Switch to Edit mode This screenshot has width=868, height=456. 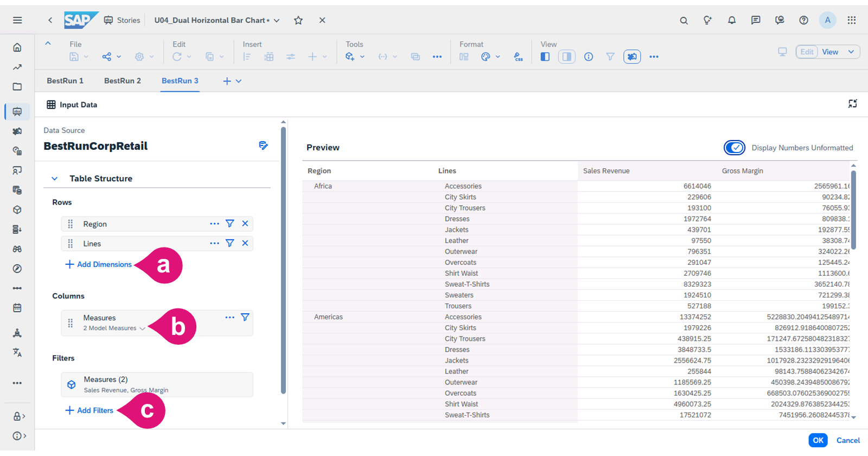pyautogui.click(x=807, y=52)
